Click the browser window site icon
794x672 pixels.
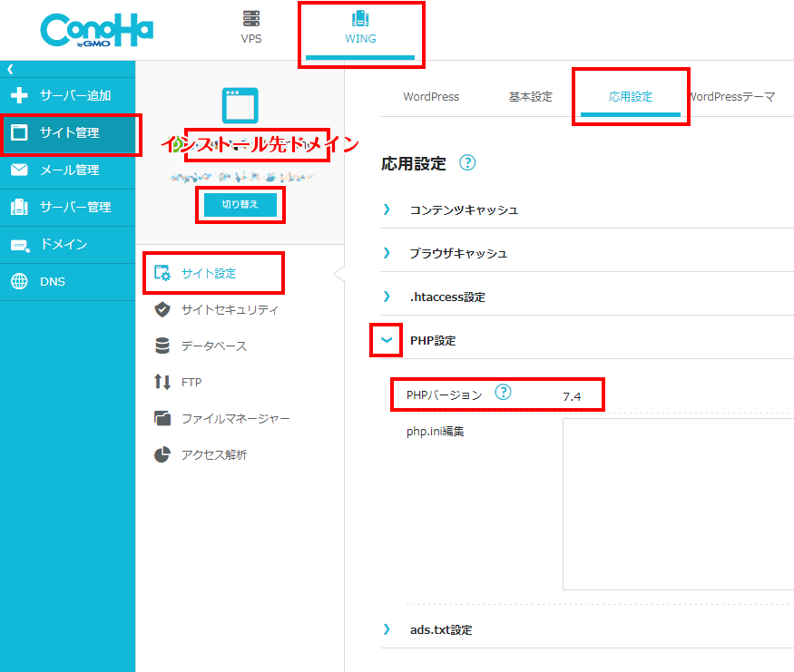240,105
